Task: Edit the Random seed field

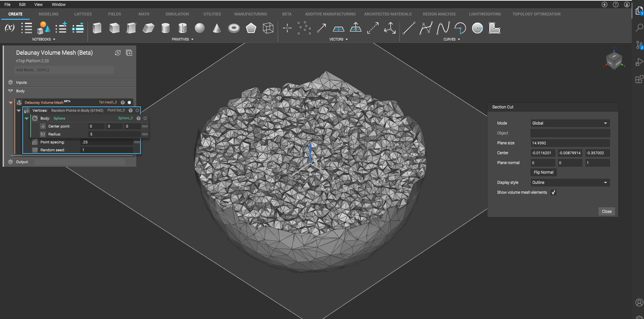Action: coord(106,150)
